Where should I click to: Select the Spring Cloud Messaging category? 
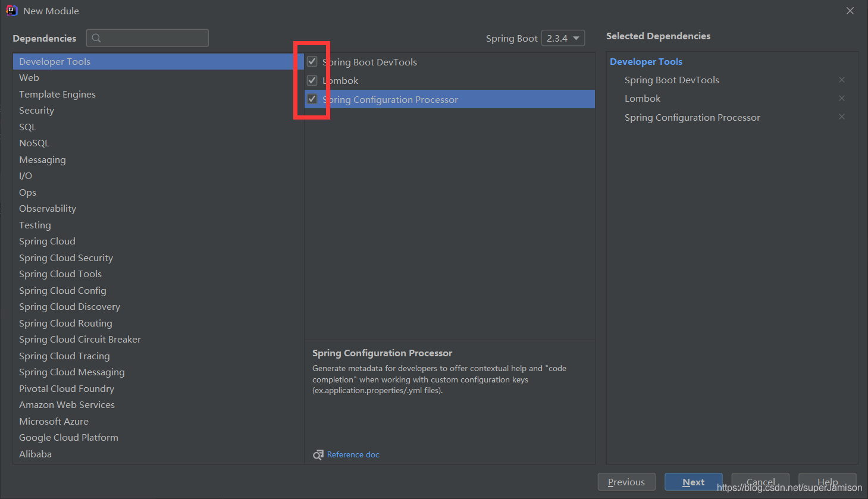point(158,372)
